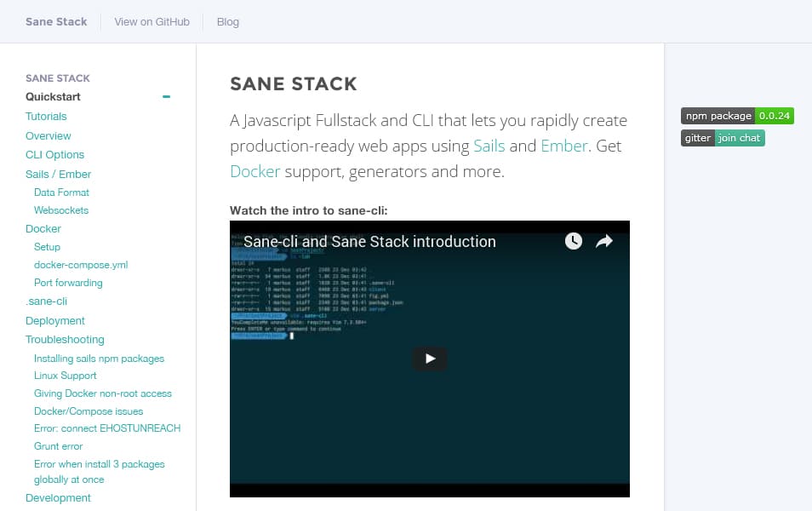812x511 pixels.
Task: Select Quickstart in the sidebar
Action: click(53, 97)
